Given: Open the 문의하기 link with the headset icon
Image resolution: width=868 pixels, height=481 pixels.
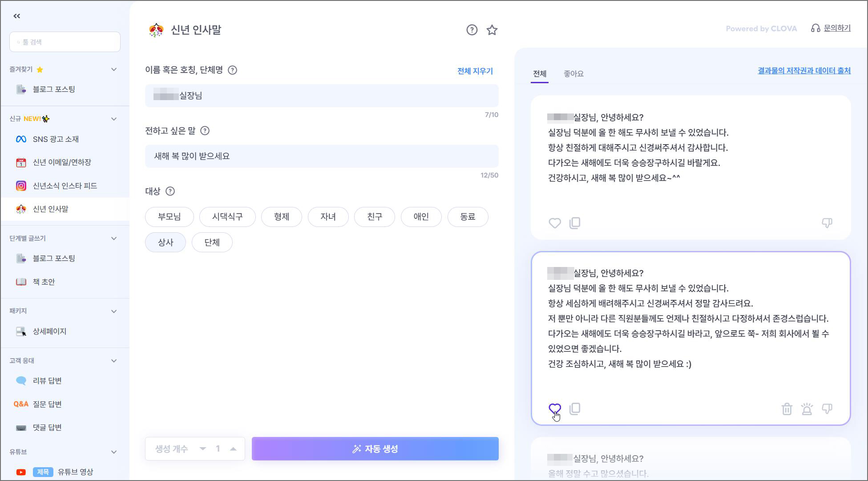Looking at the screenshot, I should click(x=831, y=28).
